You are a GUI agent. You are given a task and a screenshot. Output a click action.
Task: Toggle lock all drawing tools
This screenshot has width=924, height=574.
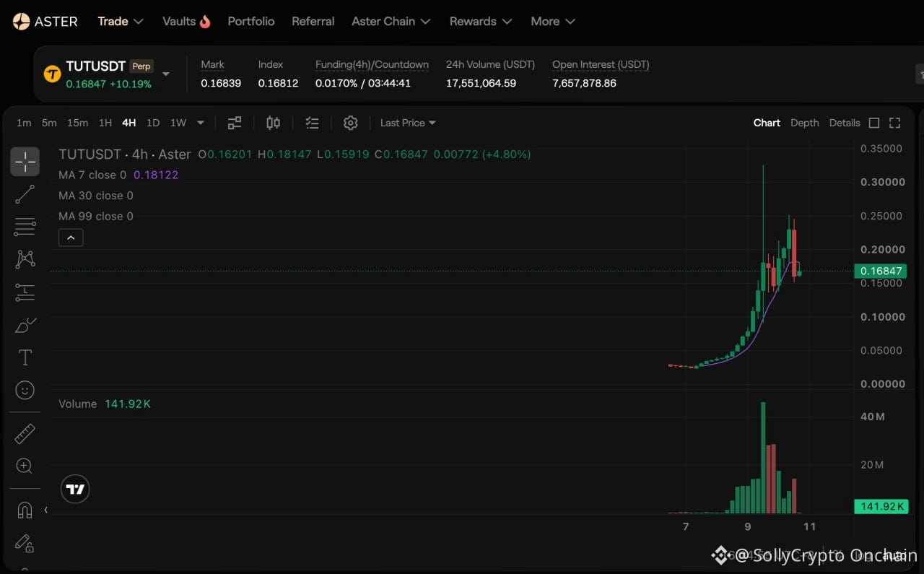[25, 542]
